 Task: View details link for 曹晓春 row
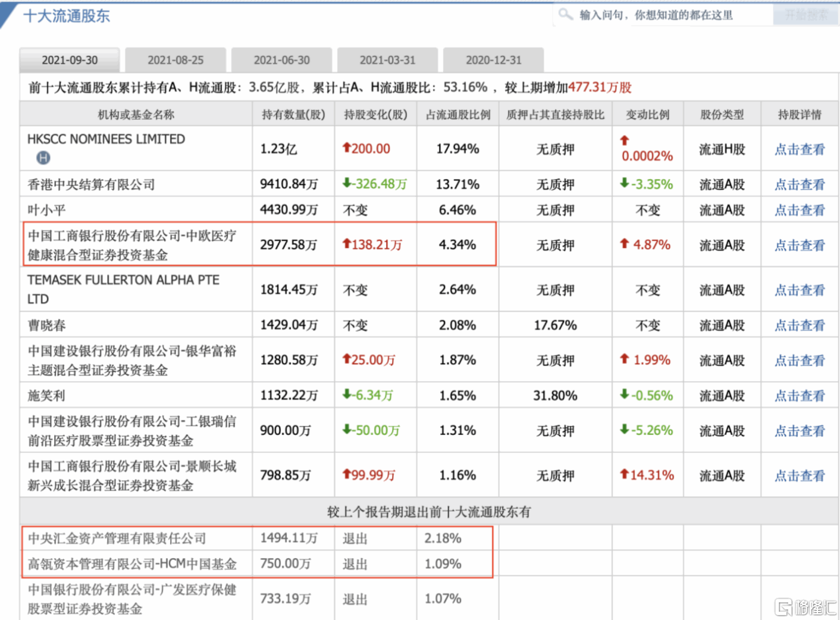coord(800,325)
